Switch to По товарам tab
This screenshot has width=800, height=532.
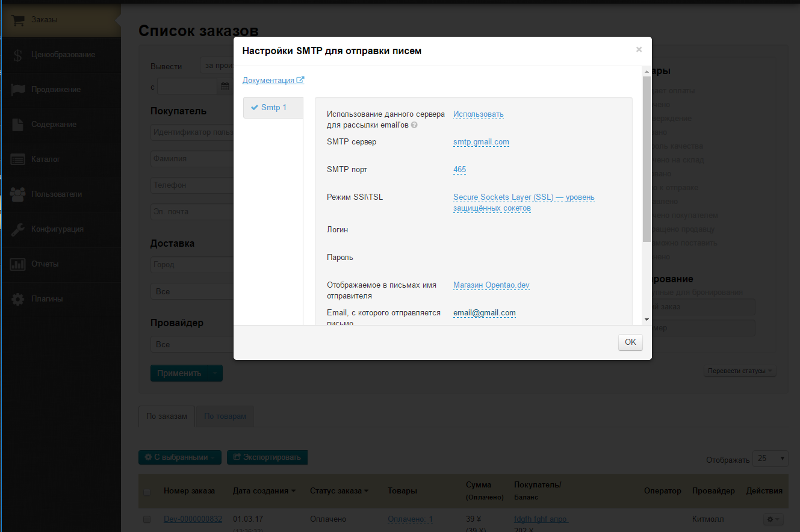[x=225, y=416]
